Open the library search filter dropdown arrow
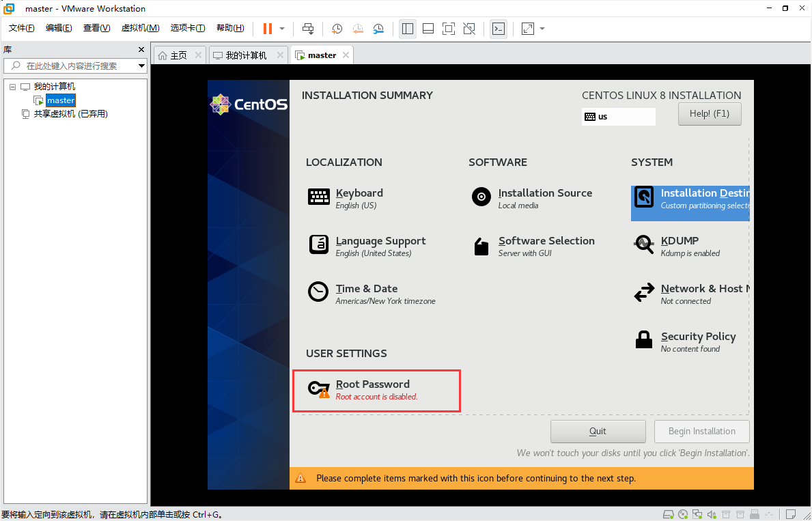Image resolution: width=812 pixels, height=521 pixels. pyautogui.click(x=141, y=66)
